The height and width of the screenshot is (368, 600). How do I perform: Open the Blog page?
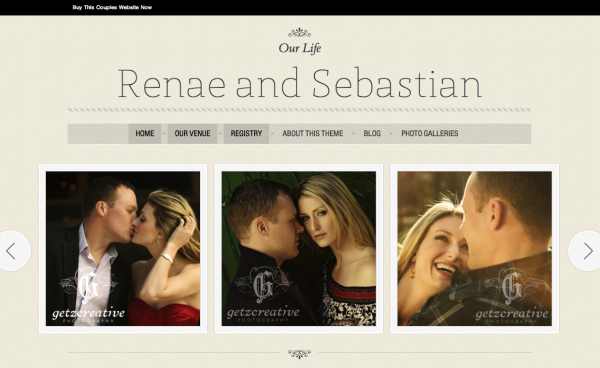[x=372, y=134]
